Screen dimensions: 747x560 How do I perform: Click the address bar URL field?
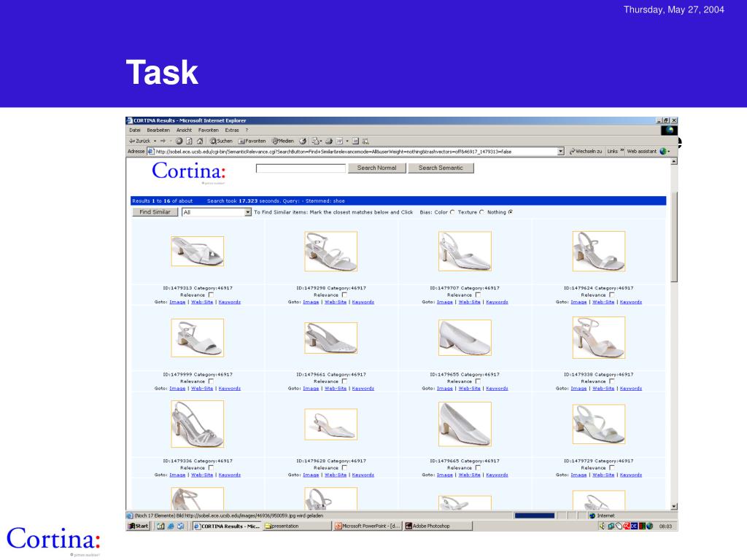356,152
